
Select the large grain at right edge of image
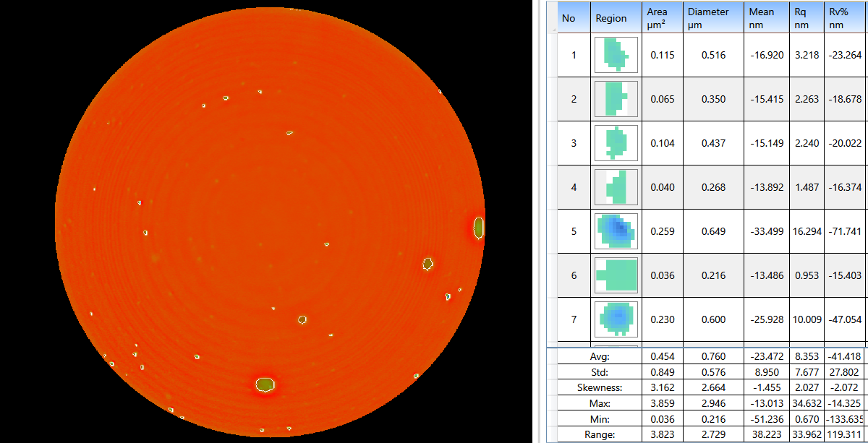(x=478, y=228)
